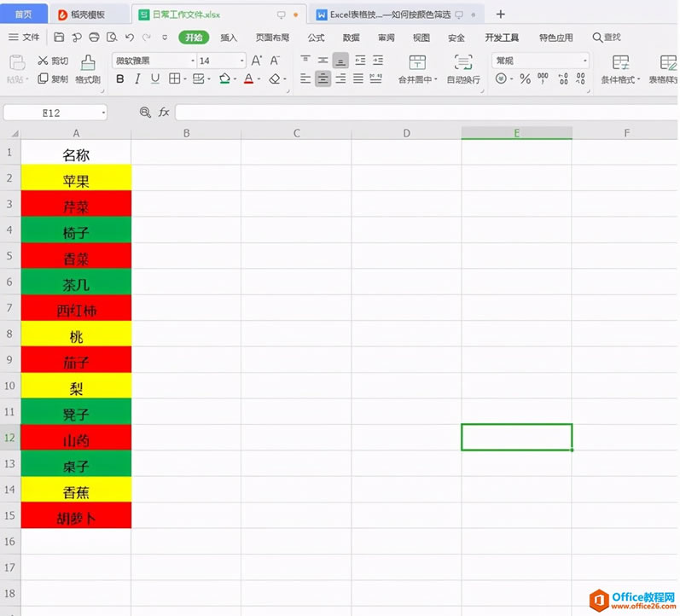The width and height of the screenshot is (680, 616).
Task: Click the increase indent icon
Action: (x=378, y=60)
